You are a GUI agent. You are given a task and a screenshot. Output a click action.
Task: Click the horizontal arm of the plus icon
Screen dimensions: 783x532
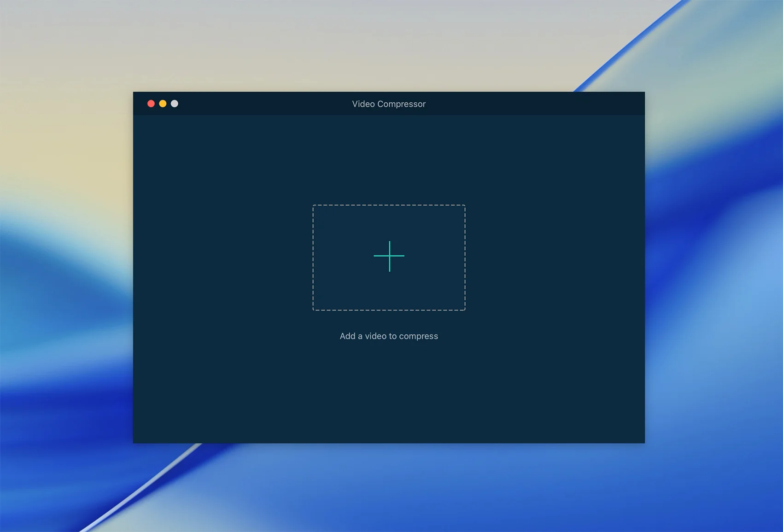(379, 256)
